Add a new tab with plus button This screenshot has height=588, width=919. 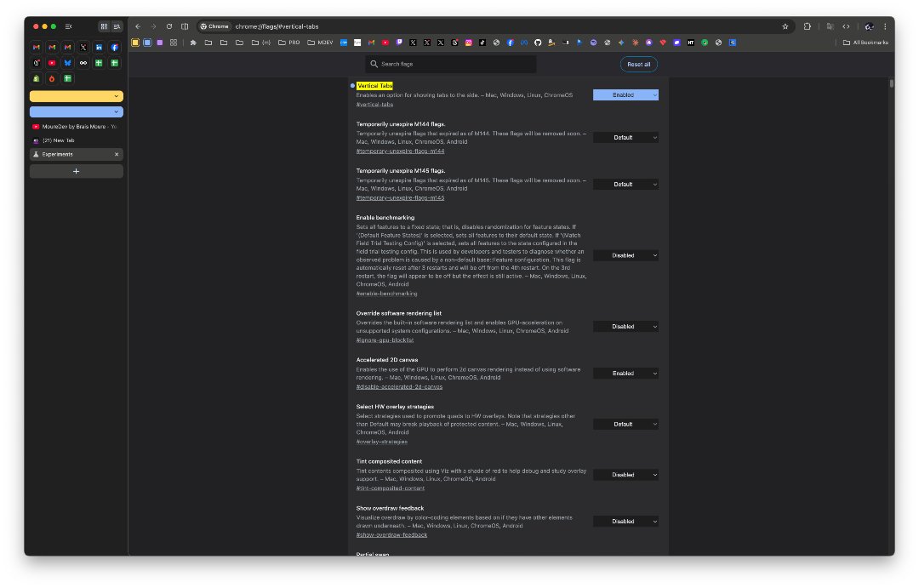click(x=77, y=171)
